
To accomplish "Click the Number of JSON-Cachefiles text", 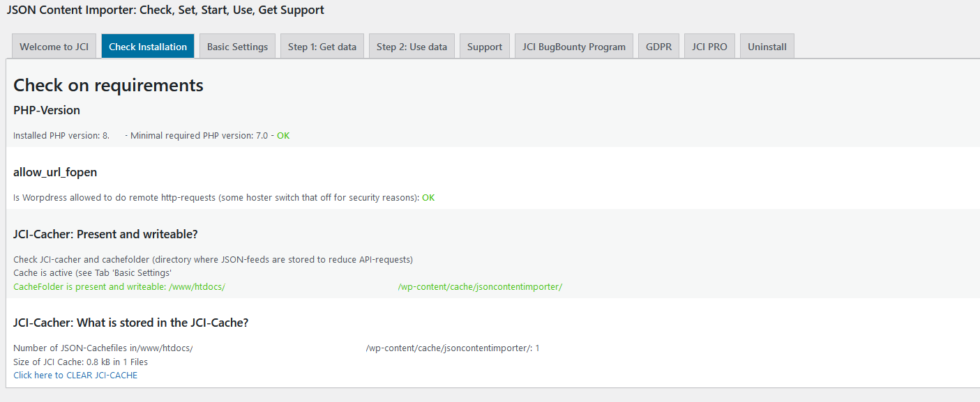I will [103, 348].
